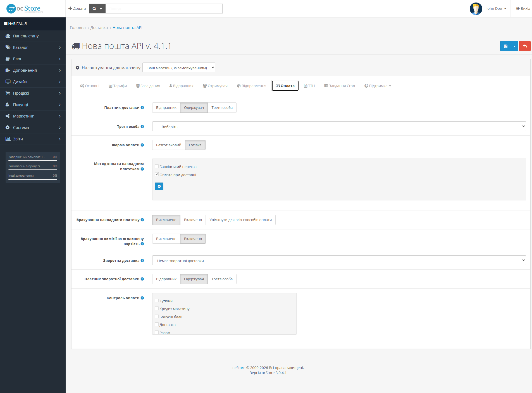This screenshot has width=532, height=393.
Task: Switch to the Основні tab
Action: click(x=90, y=86)
